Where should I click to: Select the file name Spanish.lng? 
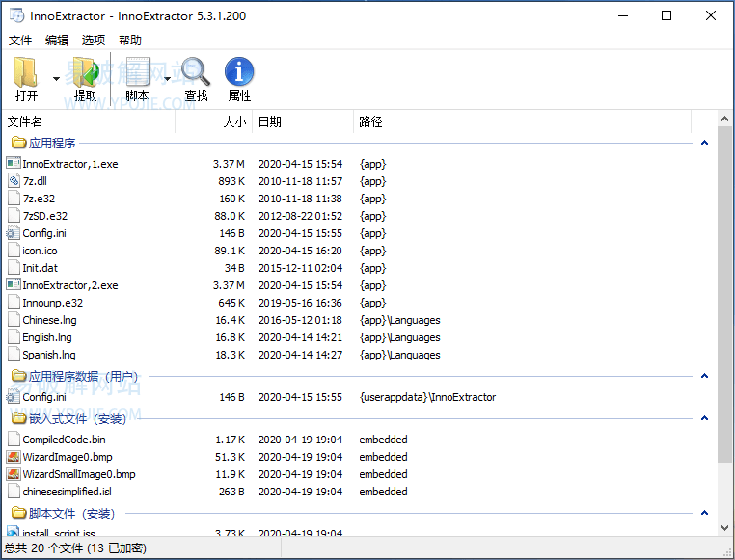click(x=49, y=355)
